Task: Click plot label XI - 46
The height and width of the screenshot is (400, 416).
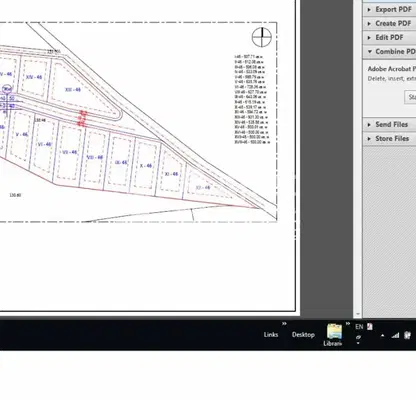Action: point(171,174)
